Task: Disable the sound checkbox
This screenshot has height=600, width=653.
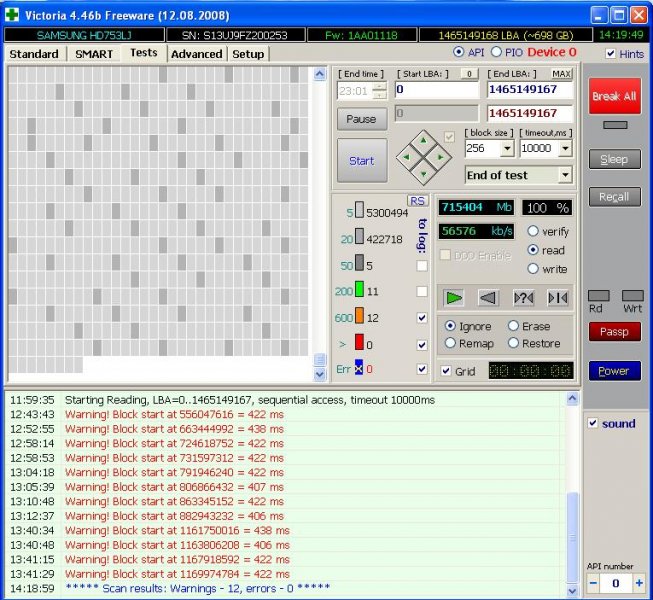Action: [592, 423]
